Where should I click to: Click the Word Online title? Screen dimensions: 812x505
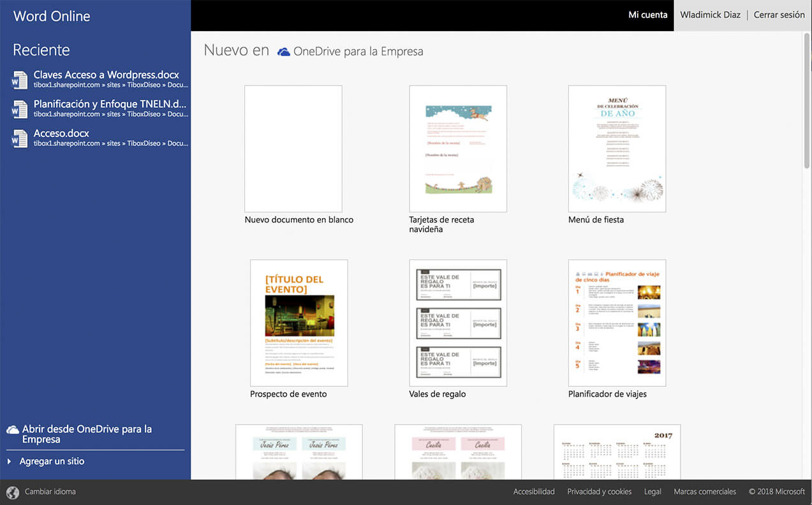[x=52, y=16]
